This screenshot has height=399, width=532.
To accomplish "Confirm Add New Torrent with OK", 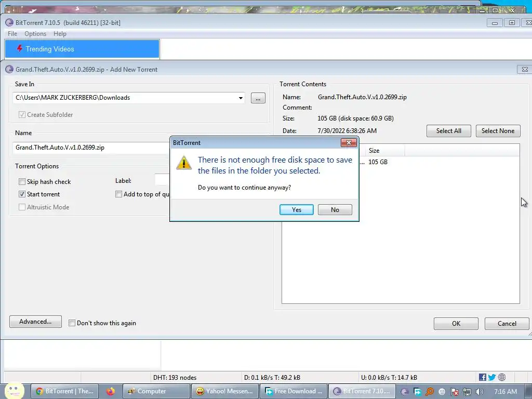I will coord(456,324).
